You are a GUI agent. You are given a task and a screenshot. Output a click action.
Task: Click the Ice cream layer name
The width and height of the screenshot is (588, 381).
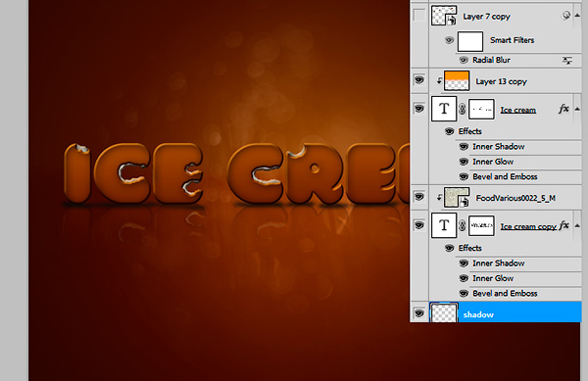click(517, 110)
